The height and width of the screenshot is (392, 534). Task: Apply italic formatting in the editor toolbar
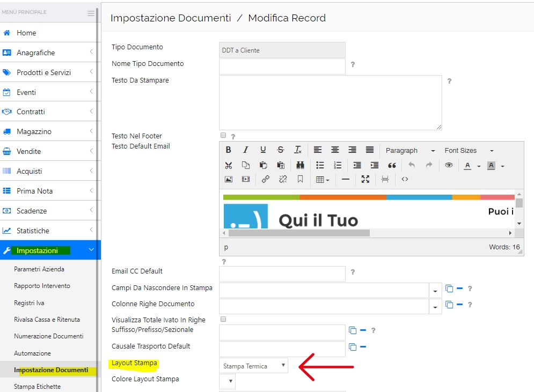point(246,150)
